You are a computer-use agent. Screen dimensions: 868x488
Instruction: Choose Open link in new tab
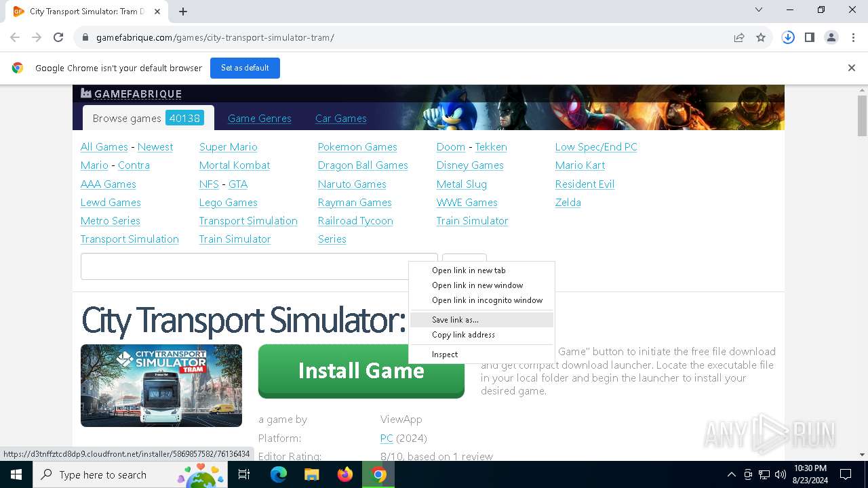pos(481,270)
